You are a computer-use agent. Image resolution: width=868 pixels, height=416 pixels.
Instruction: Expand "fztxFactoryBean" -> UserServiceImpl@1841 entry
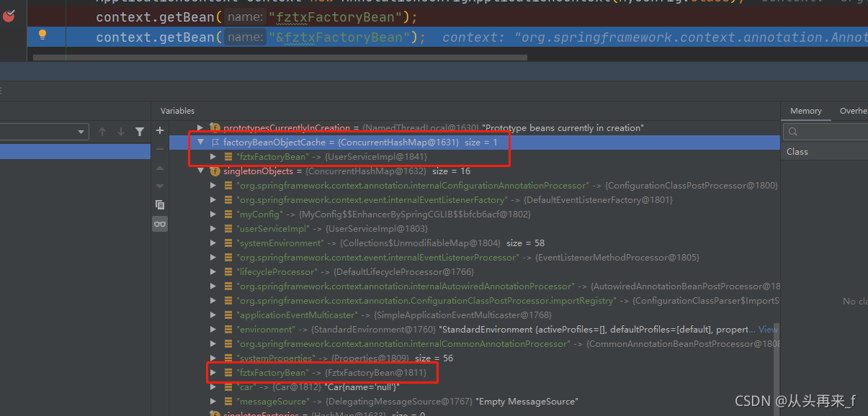click(213, 157)
